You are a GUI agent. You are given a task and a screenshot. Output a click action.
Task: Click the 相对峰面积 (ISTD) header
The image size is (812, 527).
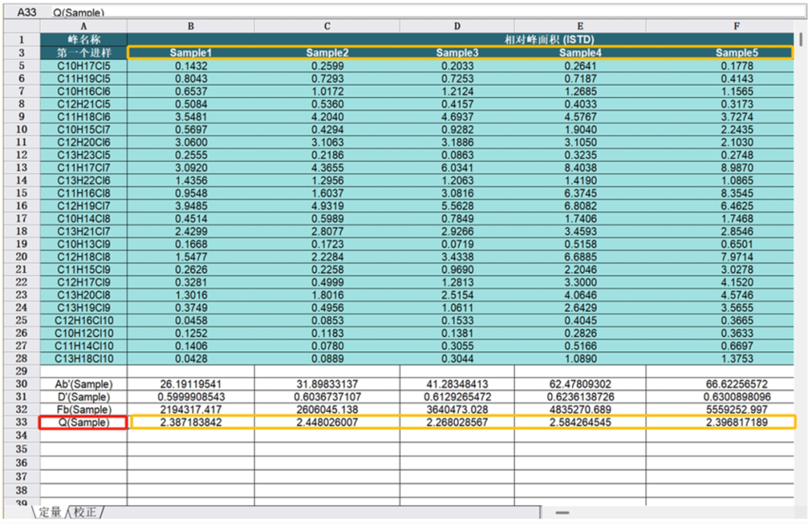pos(549,39)
